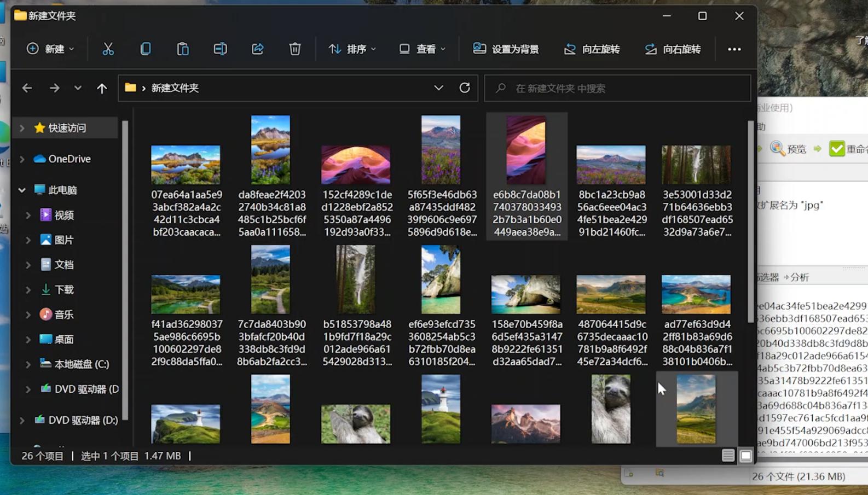This screenshot has width=868, height=495.
Task: Open the 排序 sort dropdown
Action: click(x=352, y=49)
